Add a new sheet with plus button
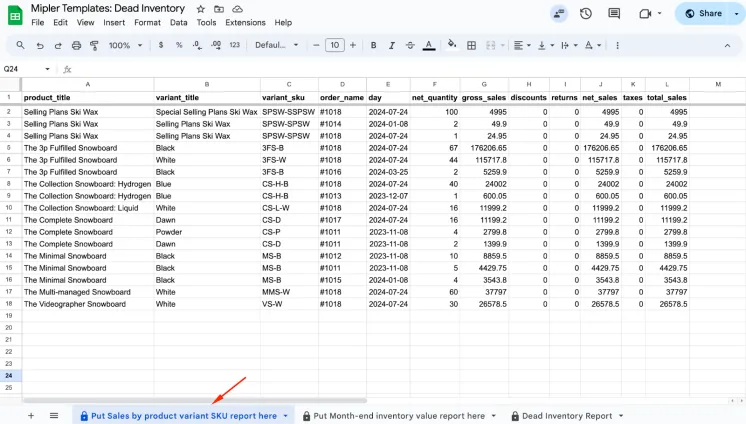 (x=31, y=415)
